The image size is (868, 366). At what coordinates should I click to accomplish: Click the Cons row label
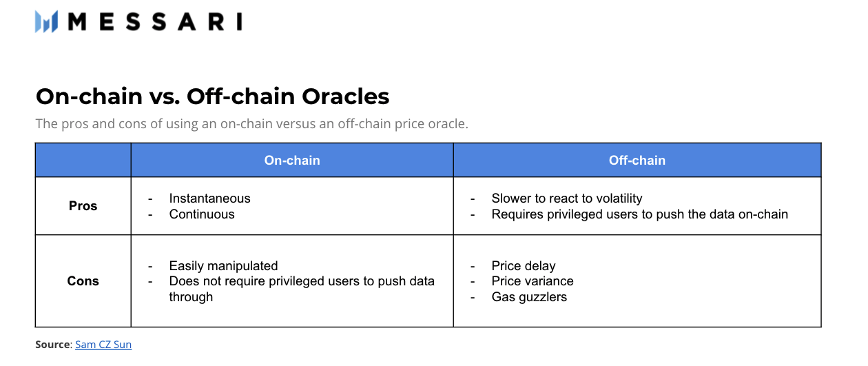pos(83,281)
